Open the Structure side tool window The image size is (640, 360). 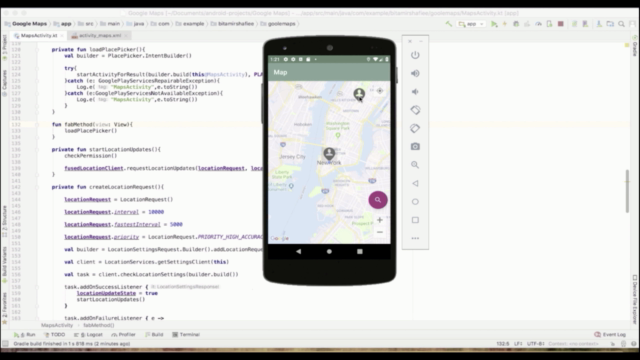click(x=4, y=221)
